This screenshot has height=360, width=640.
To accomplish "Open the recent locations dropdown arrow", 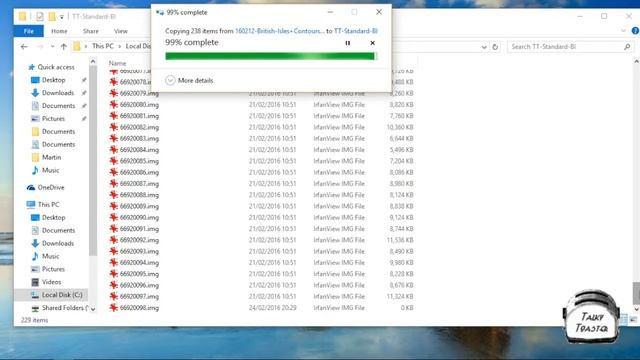I will (52, 47).
